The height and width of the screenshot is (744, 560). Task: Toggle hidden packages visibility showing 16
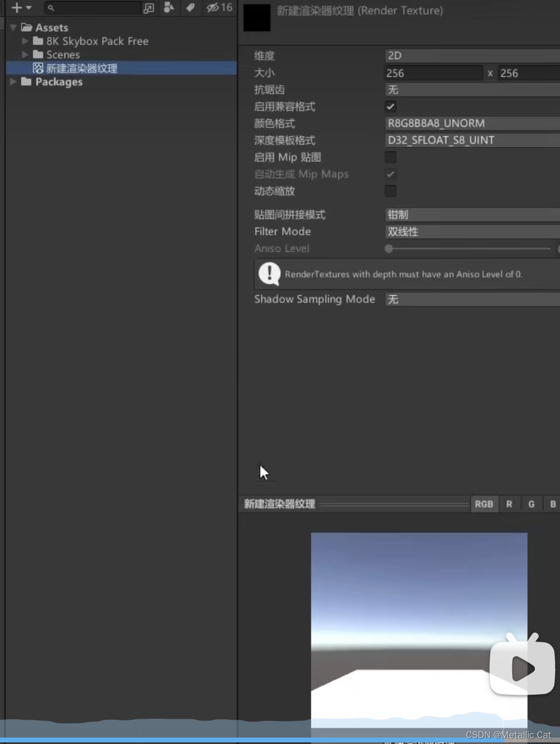(x=220, y=8)
